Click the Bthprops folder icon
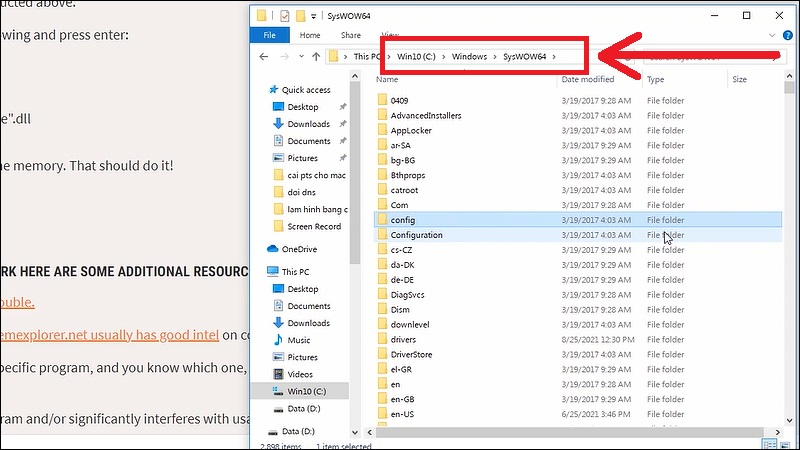Screen dimensions: 800x450 pyautogui.click(x=382, y=175)
